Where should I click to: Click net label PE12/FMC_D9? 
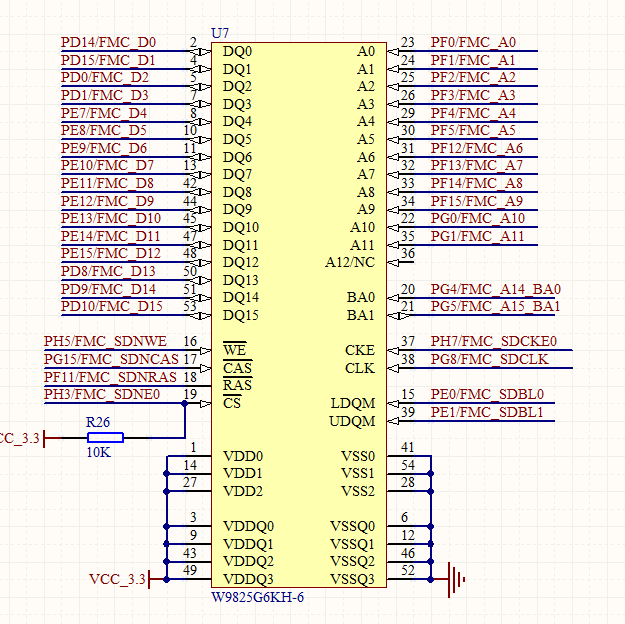[108, 201]
